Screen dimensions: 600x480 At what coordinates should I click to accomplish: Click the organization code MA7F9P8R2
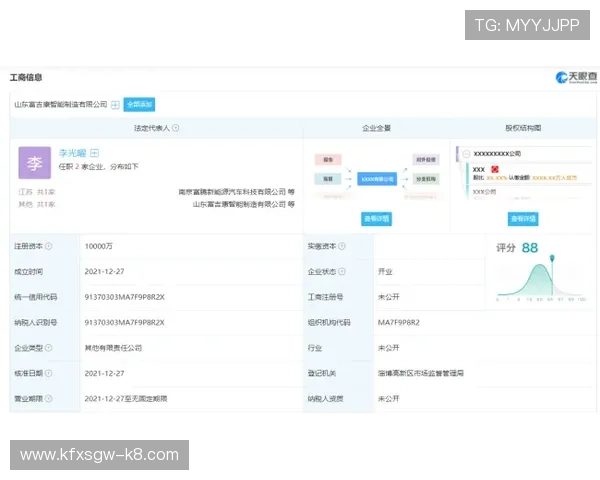[399, 322]
